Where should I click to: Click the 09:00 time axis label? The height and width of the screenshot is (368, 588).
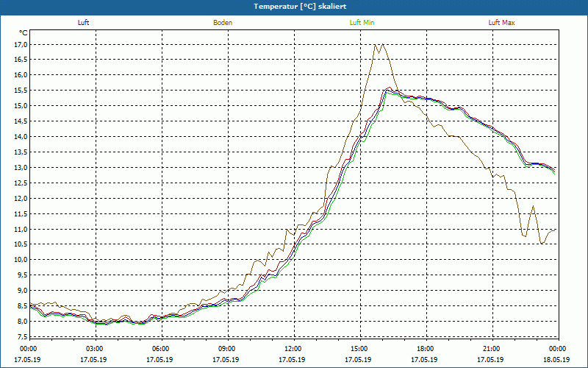click(226, 349)
